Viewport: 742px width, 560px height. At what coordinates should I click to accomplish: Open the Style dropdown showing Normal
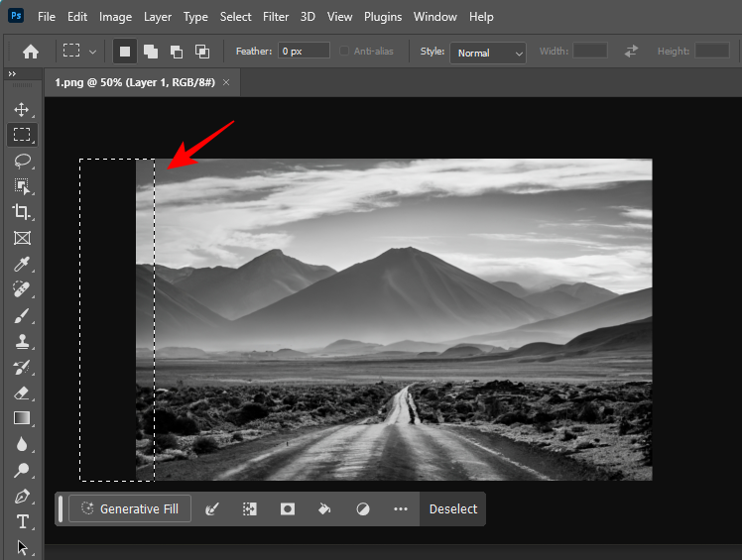pos(487,53)
